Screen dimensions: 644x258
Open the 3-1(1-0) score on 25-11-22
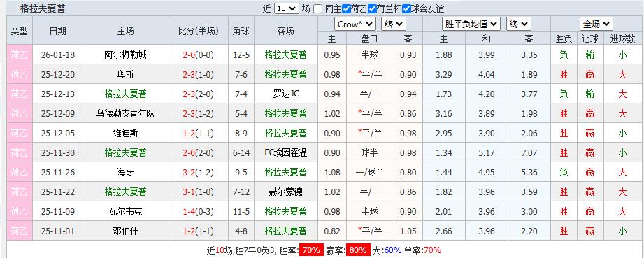[199, 192]
